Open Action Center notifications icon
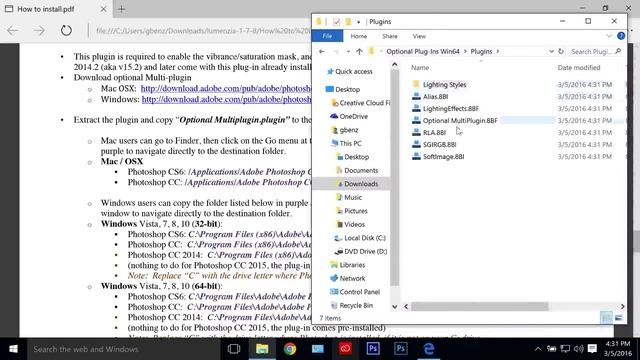 592,349
